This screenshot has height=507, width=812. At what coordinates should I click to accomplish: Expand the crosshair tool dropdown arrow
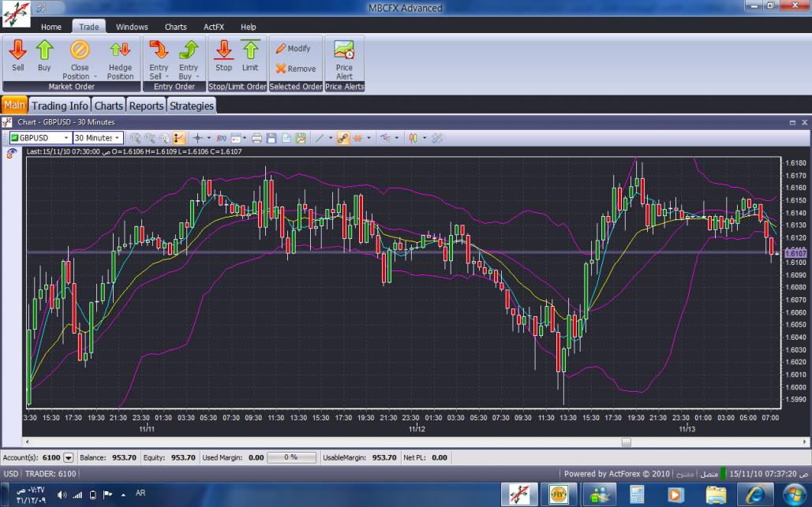coord(208,138)
